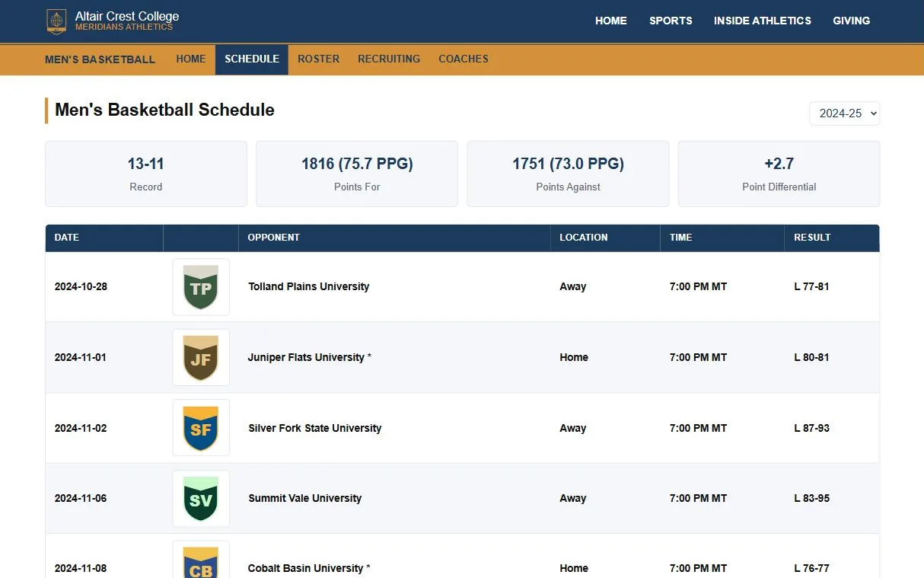Switch to the ROSTER tab
This screenshot has height=578, width=924.
[x=319, y=59]
